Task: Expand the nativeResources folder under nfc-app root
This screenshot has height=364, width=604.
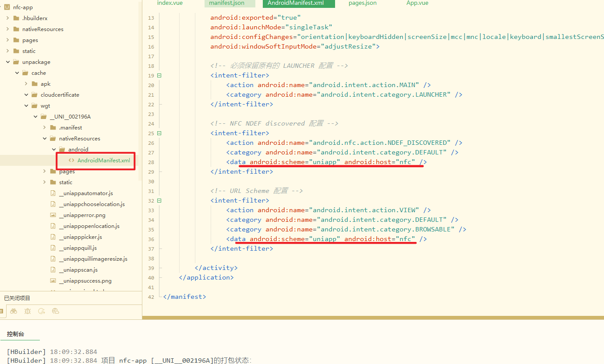Action: pos(8,29)
